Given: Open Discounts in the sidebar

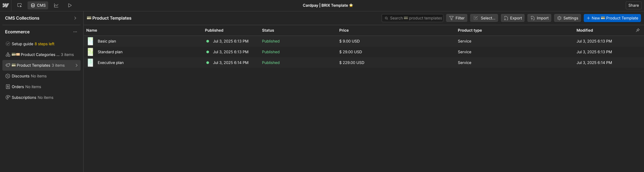Looking at the screenshot, I should [42, 76].
